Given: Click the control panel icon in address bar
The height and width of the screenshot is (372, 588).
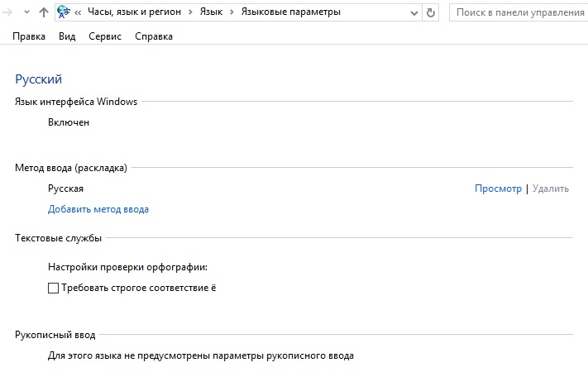Looking at the screenshot, I should (x=64, y=12).
